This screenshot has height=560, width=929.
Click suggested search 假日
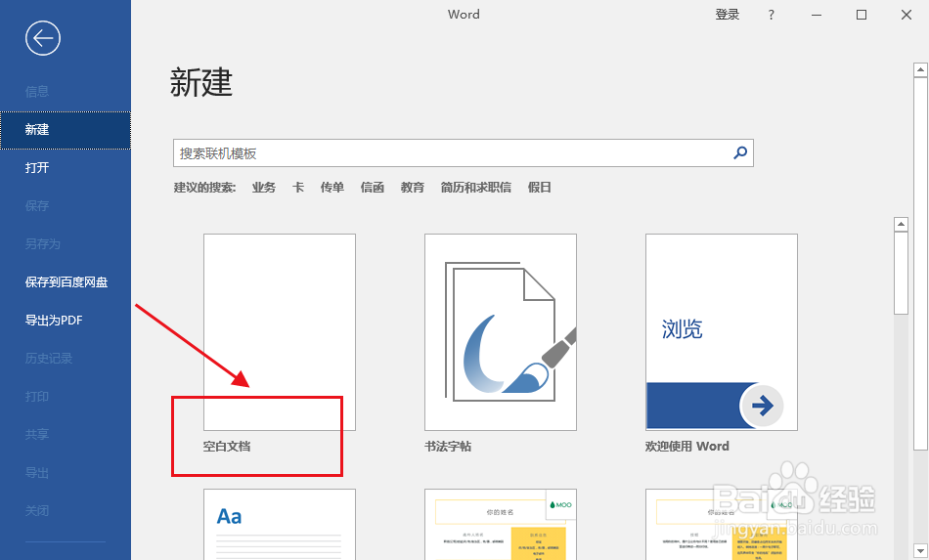click(539, 188)
